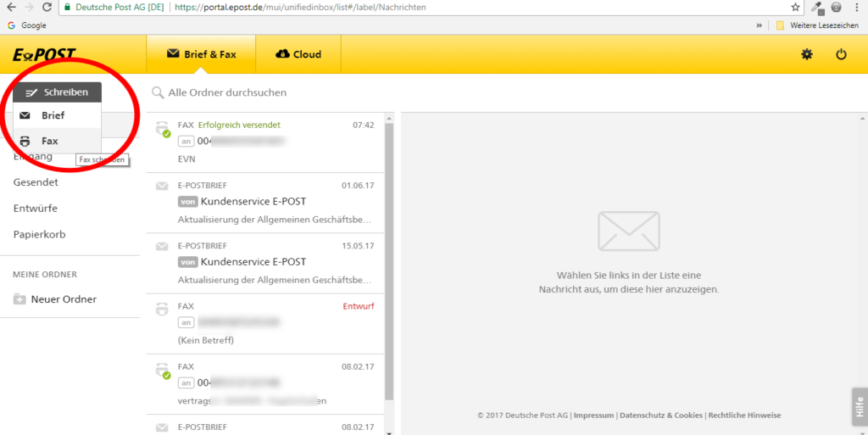Click the power logout icon
This screenshot has height=435, width=868.
point(841,54)
